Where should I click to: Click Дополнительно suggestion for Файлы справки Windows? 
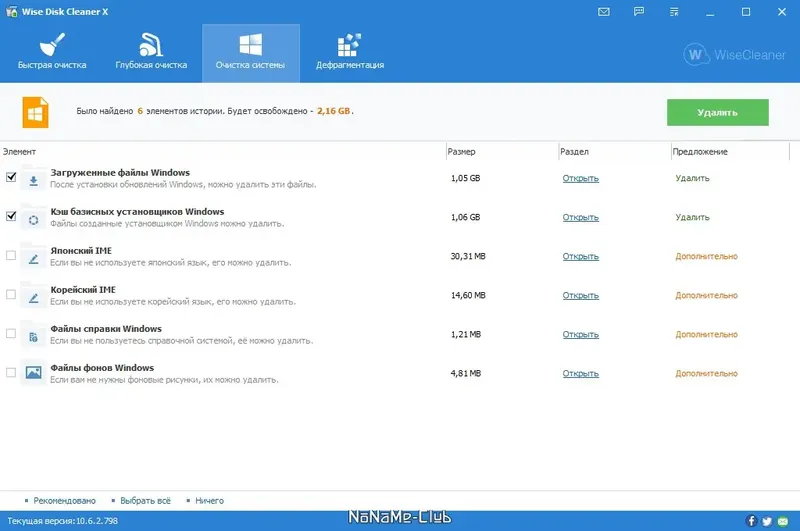(x=707, y=335)
